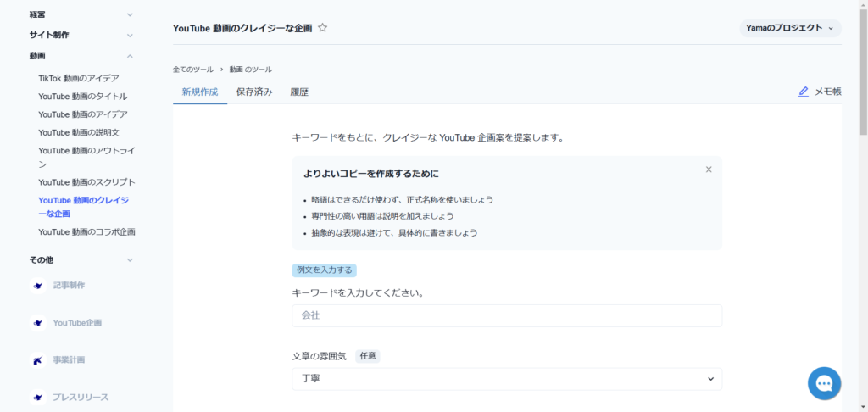
Task: Open the Yamaのプロジェクト project dropdown
Action: (790, 28)
